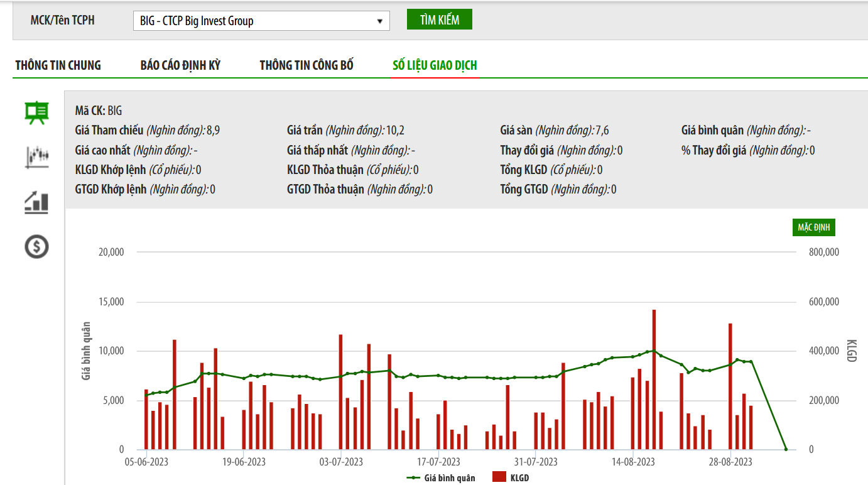868x485 pixels.
Task: Click the 28-08-2023 tall volume bar
Action: point(730,386)
